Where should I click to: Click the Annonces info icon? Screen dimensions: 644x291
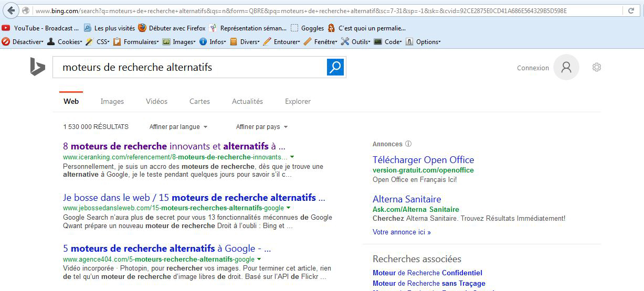(408, 144)
